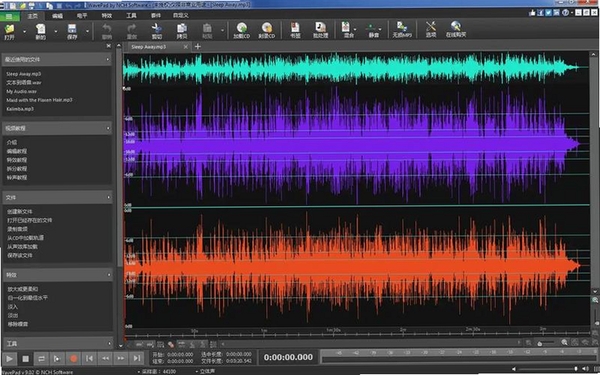This screenshot has height=375, width=600.
Task: Open dropdown arrow beside Save button
Action: 87,31
